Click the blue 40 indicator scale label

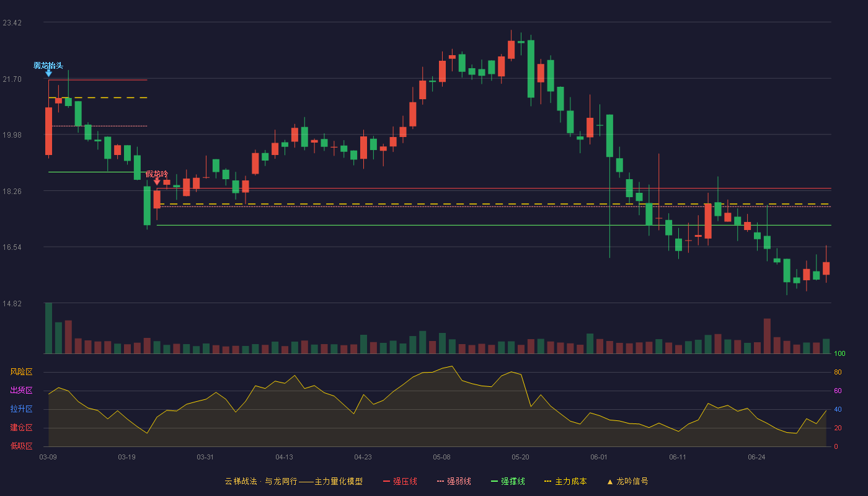click(838, 409)
